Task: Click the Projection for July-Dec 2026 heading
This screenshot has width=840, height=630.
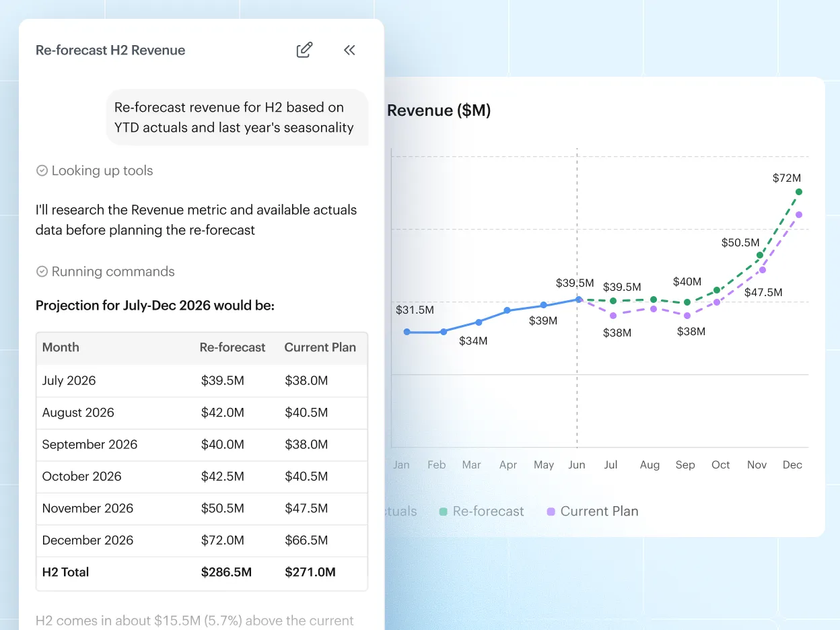Action: coord(155,306)
